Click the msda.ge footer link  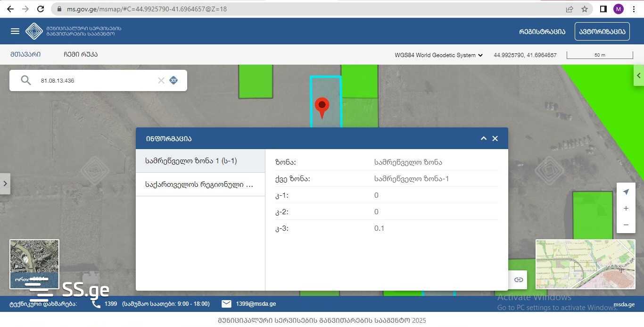point(624,304)
